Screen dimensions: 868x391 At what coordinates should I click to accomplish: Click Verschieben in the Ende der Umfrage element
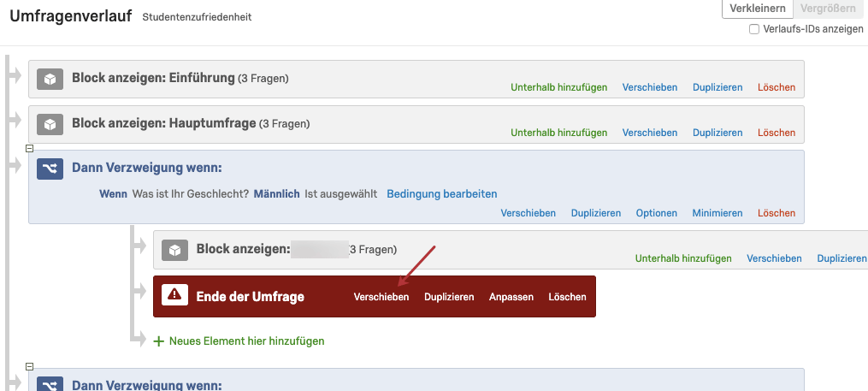coord(381,297)
